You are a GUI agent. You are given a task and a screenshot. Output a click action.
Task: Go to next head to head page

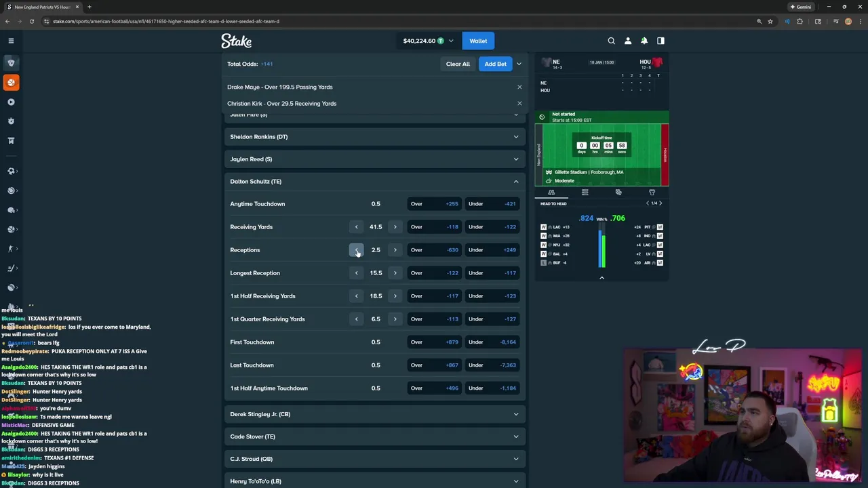click(x=660, y=203)
